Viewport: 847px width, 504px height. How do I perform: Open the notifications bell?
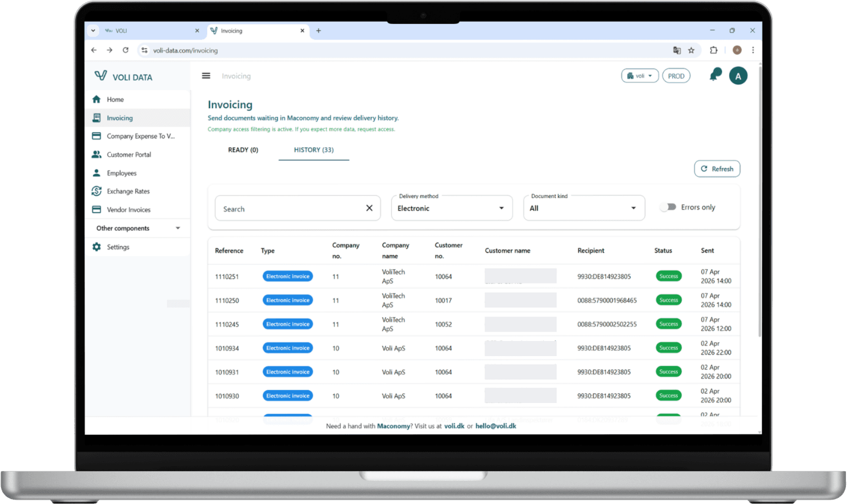(714, 75)
